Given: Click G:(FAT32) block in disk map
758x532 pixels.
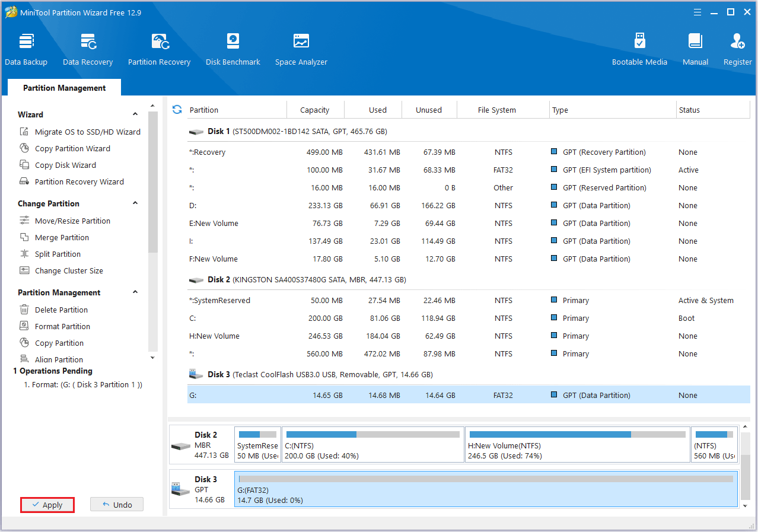Looking at the screenshot, I should coord(486,489).
